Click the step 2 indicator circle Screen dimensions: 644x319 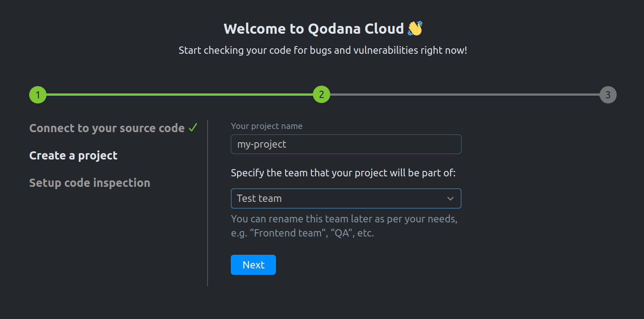pos(322,94)
